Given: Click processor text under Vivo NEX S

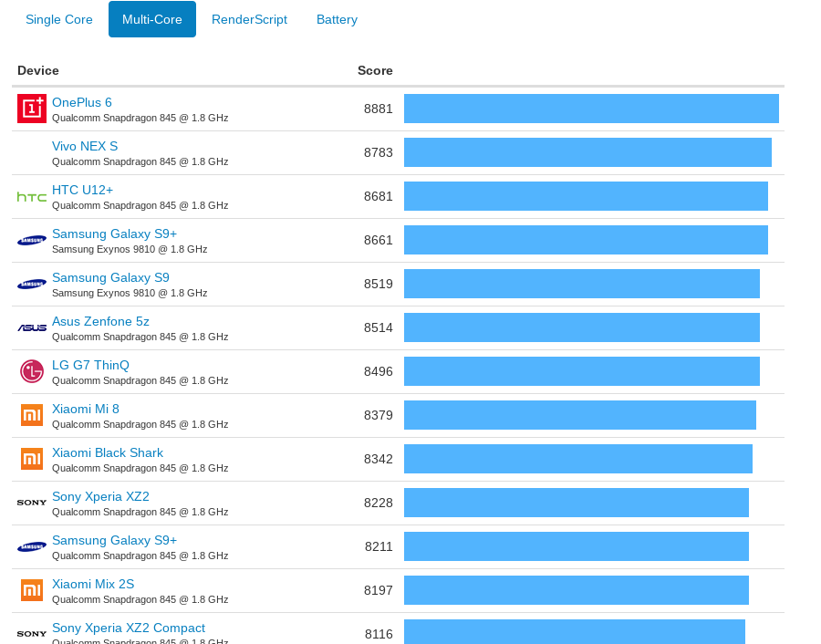Looking at the screenshot, I should tap(140, 161).
